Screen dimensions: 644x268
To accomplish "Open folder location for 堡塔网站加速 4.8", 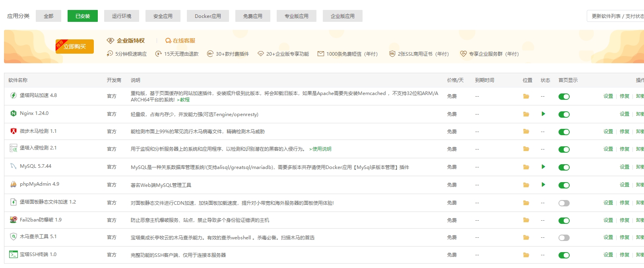I will (526, 96).
